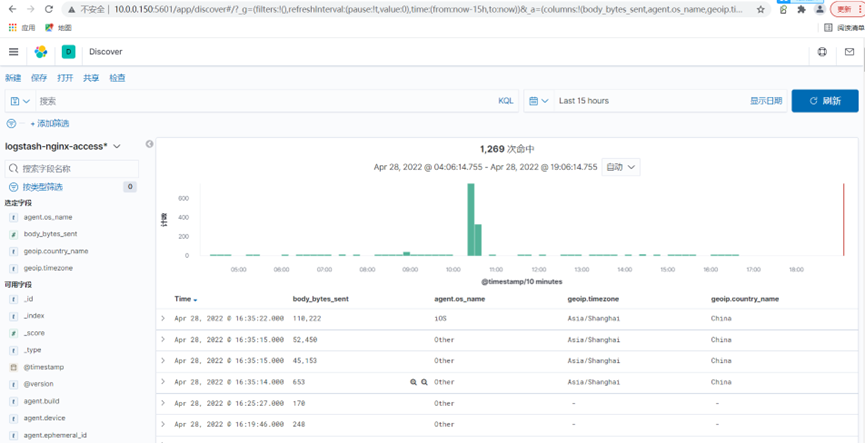Viewport: 865px width, 443px height.
Task: Click the geoip.timezone column header
Action: click(x=593, y=299)
